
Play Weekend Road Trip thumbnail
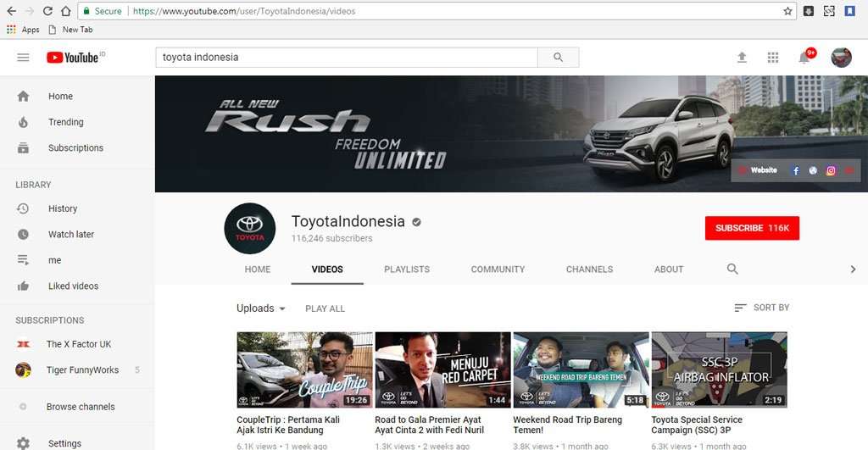(581, 369)
